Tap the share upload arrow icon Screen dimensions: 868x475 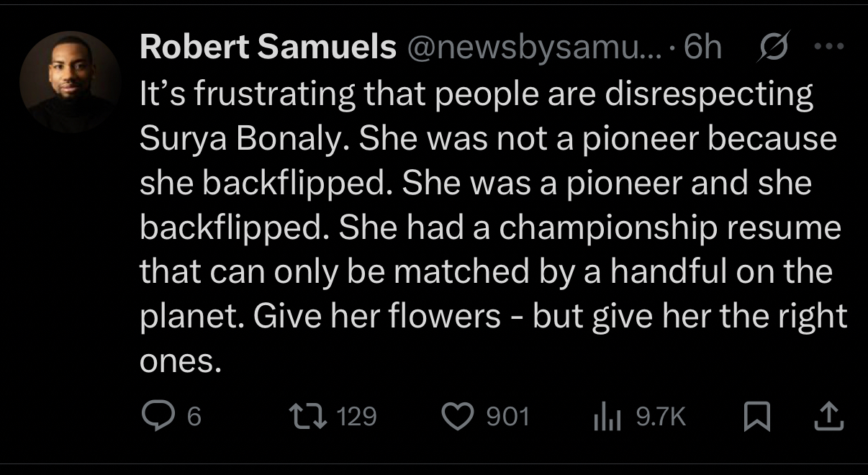point(830,416)
